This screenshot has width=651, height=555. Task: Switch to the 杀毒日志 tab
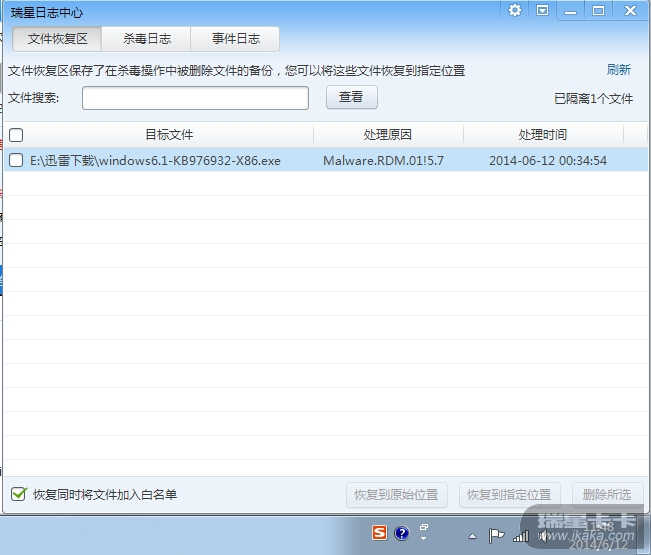coord(147,39)
